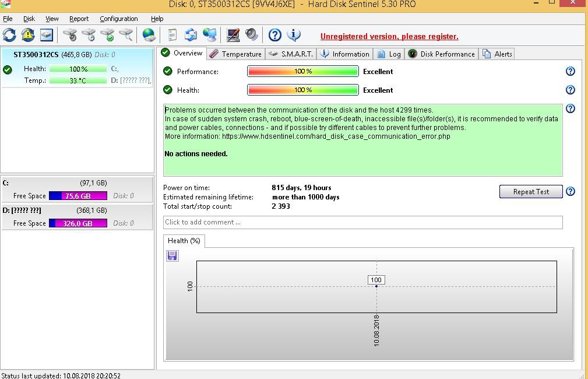Click the refresh icon with yellow warning triangle
The image size is (588, 379).
[28, 35]
